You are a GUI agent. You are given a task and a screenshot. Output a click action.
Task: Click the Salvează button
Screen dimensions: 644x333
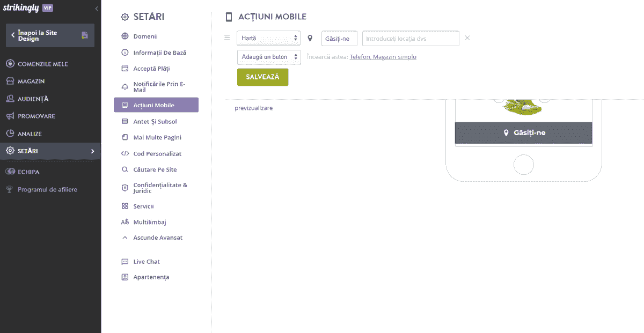tap(262, 77)
